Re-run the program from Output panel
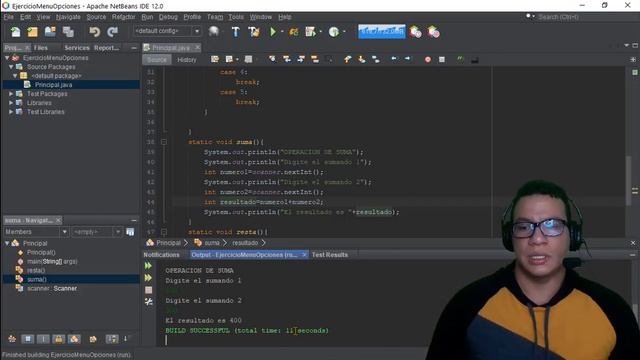 pyautogui.click(x=148, y=266)
